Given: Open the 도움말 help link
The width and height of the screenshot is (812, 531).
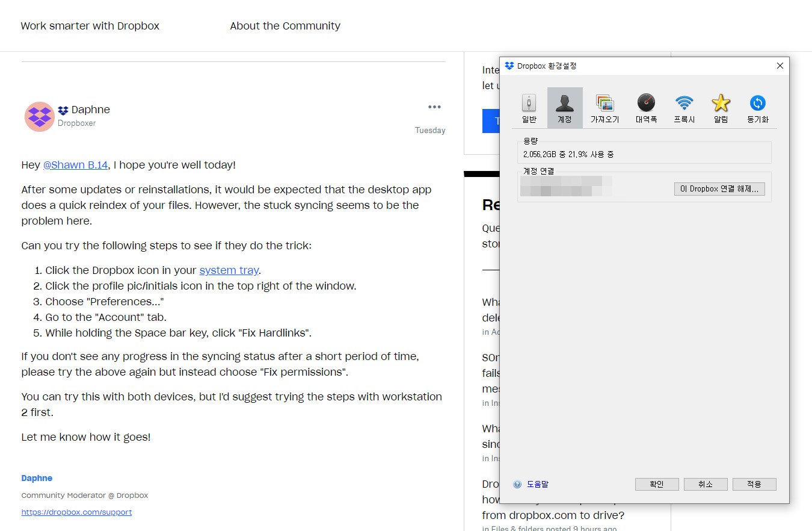Looking at the screenshot, I should [x=538, y=484].
